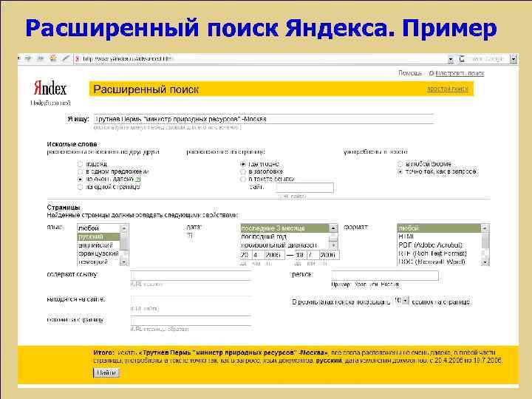Image resolution: width=532 pixels, height=399 pixels.
Task: Choose 'любой' in the format list
Action: 439,228
